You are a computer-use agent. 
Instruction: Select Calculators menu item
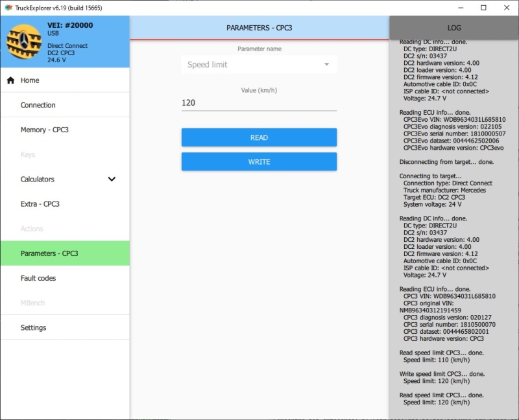pyautogui.click(x=65, y=179)
